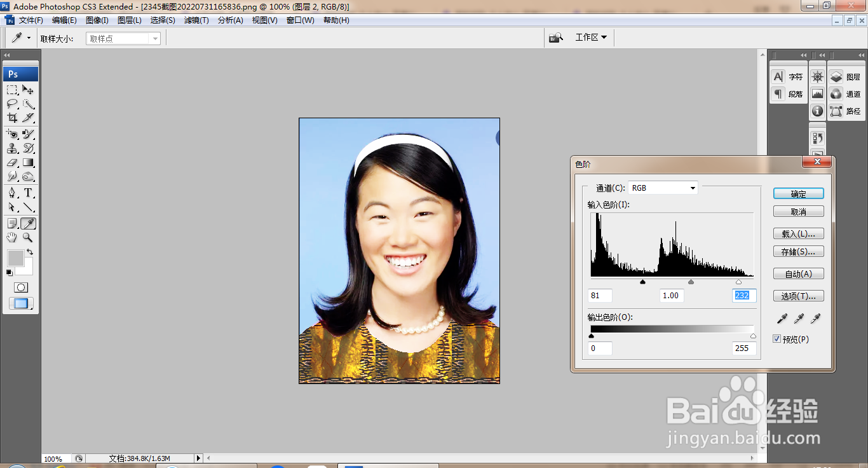Expand the character panel dock arrows

[804, 55]
